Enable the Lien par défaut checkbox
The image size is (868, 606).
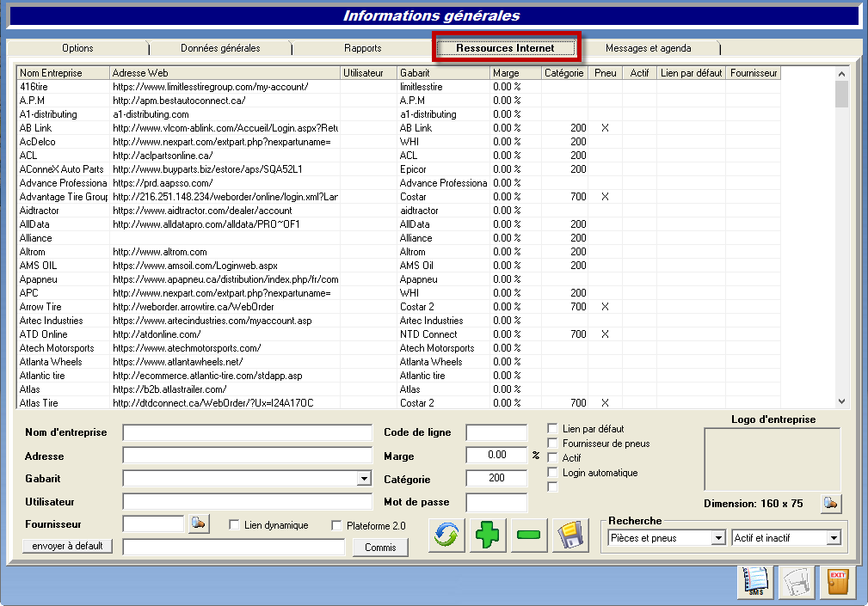coord(552,429)
